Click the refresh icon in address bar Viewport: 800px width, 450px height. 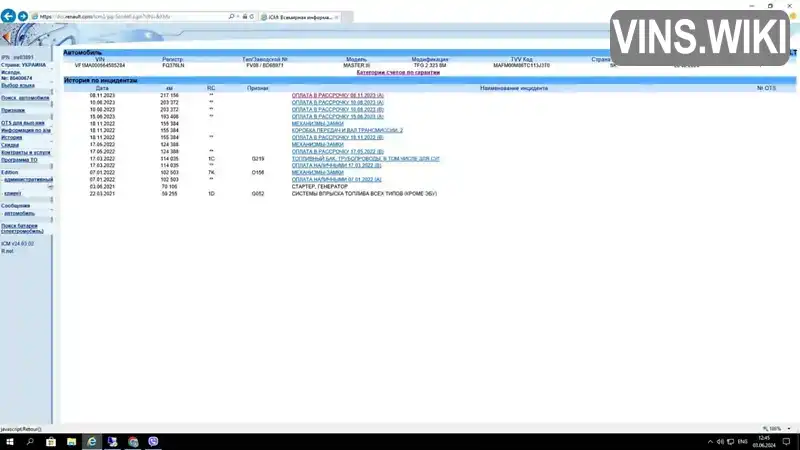[x=252, y=17]
